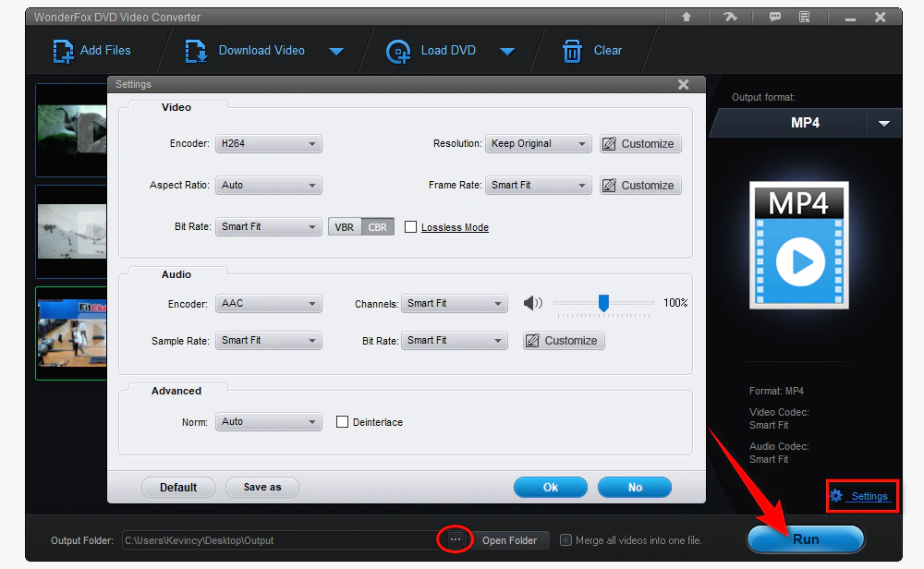
Task: Click the volume speaker icon
Action: tap(533, 303)
